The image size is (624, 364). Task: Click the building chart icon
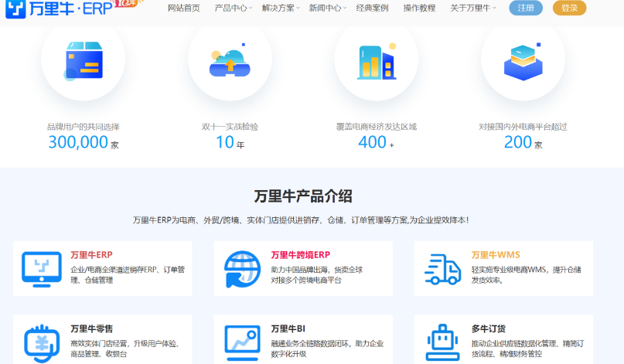pos(377,62)
